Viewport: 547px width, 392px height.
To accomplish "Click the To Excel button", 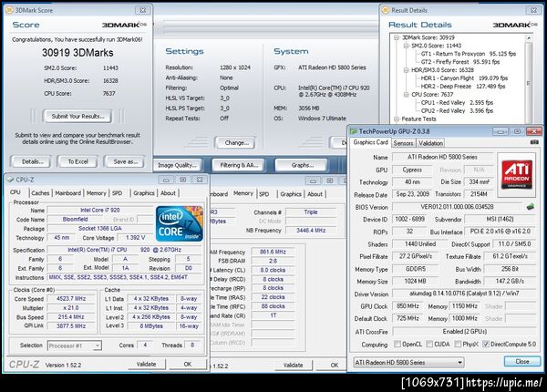I will click(x=77, y=161).
